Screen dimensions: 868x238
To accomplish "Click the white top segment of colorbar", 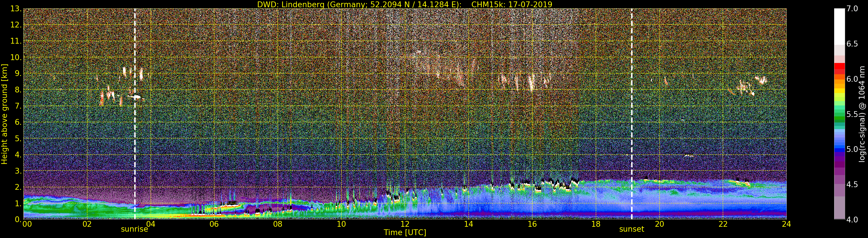I will [x=839, y=27].
